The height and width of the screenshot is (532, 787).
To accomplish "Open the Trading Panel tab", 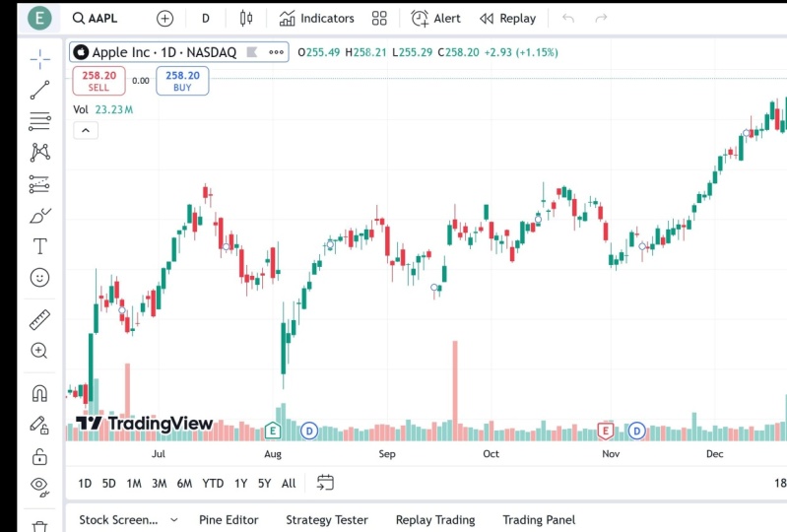I will [539, 520].
